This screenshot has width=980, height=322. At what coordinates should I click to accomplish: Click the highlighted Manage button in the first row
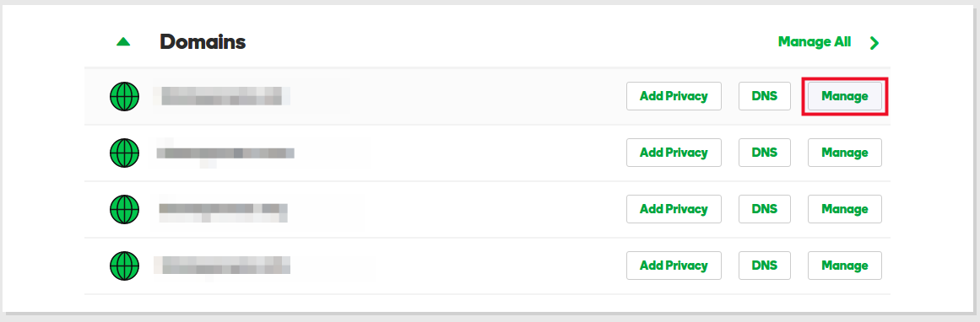844,97
